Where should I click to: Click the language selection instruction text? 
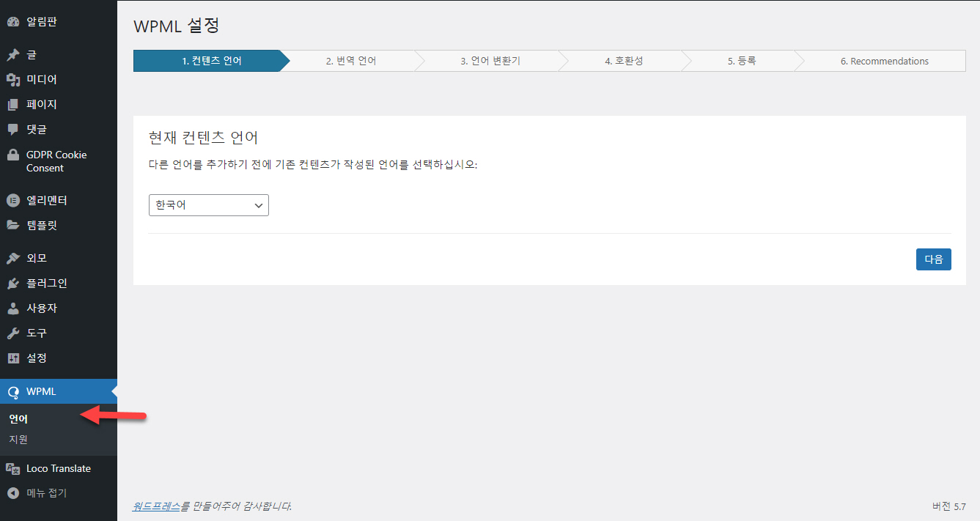(x=313, y=165)
